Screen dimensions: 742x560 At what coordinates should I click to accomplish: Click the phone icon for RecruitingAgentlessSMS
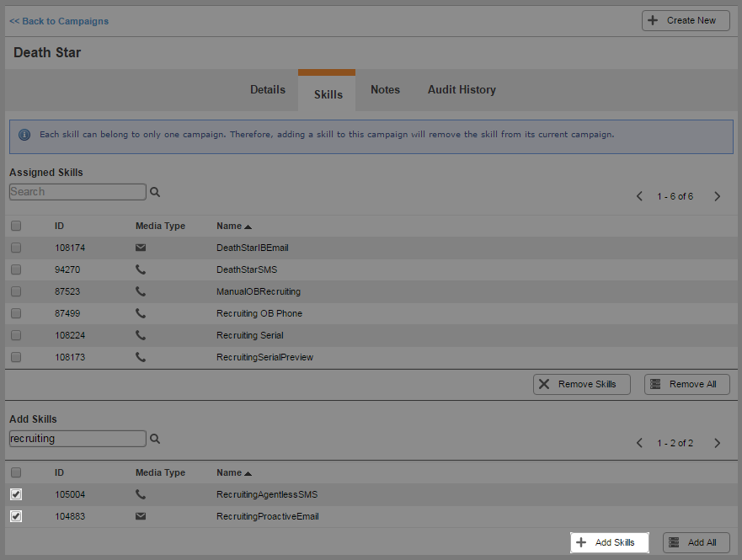(x=141, y=494)
